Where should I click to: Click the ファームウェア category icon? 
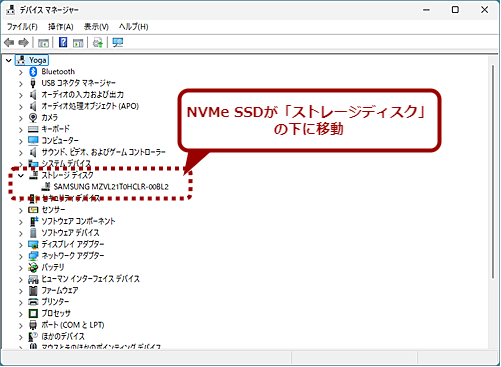click(x=33, y=290)
